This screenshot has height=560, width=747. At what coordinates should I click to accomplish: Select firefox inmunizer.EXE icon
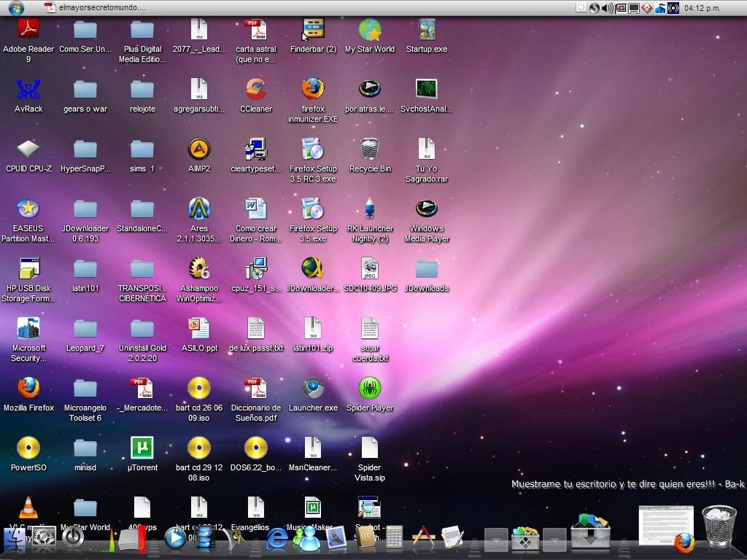[x=312, y=89]
